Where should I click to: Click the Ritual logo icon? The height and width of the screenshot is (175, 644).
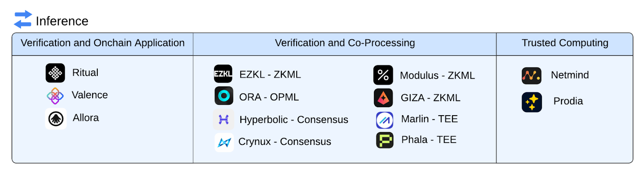tap(55, 73)
